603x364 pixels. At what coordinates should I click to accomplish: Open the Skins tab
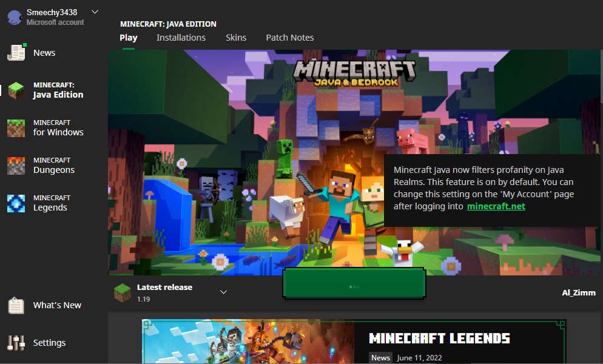[236, 38]
